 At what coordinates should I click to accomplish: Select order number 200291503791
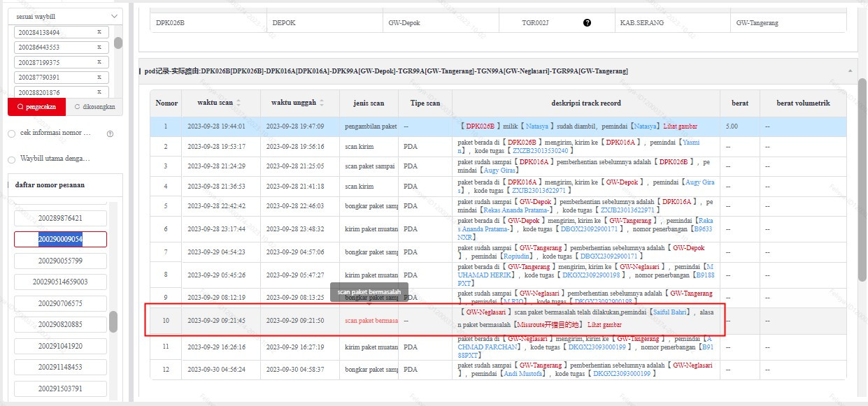tap(60, 389)
